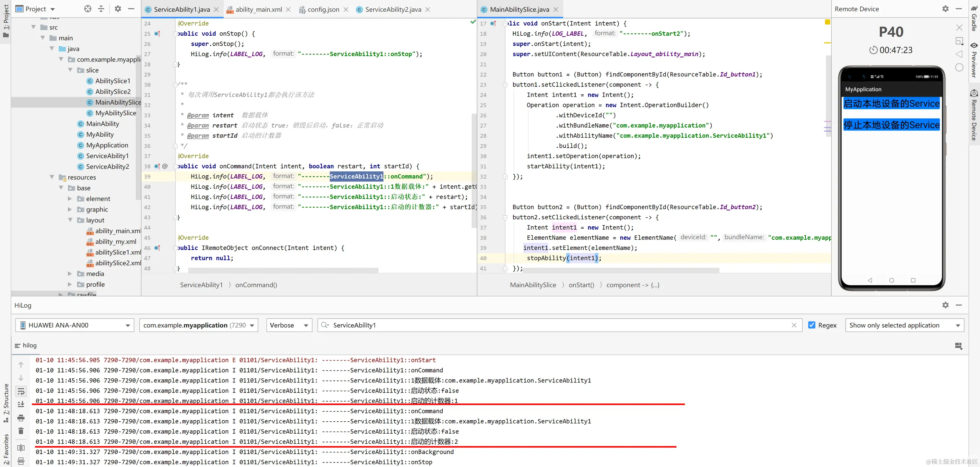The image size is (980, 467).
Task: Switch to config.json editor tab
Action: point(323,9)
